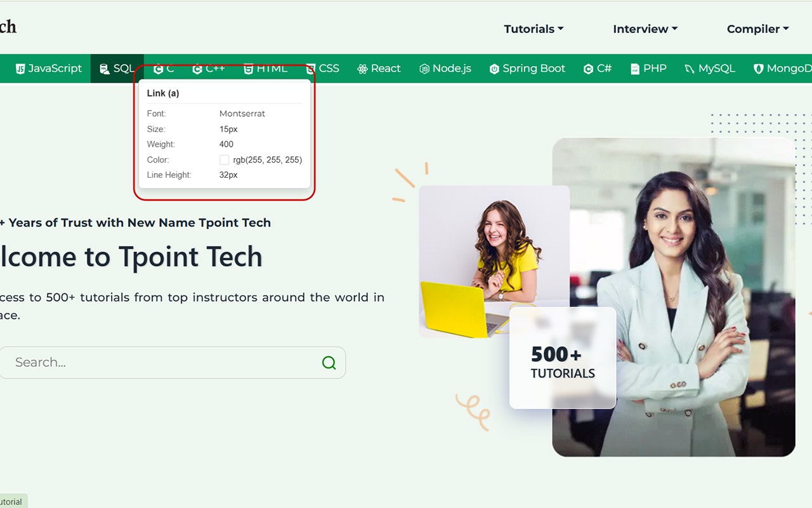Open the MySQL tutorial
Viewport: 812px width, 508px height.
click(710, 69)
